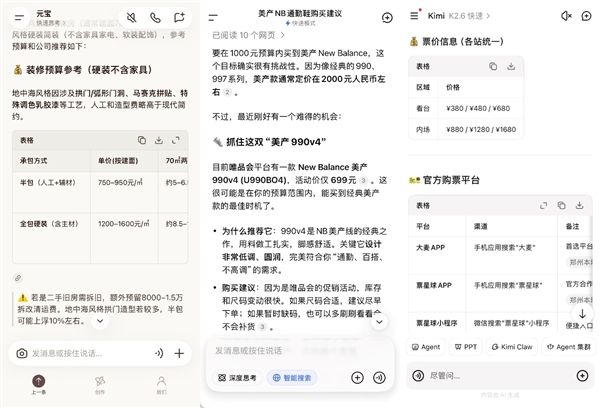600x408 pixels.
Task: Open citation 2 after 2000元人民币左右
Action: pos(227,92)
